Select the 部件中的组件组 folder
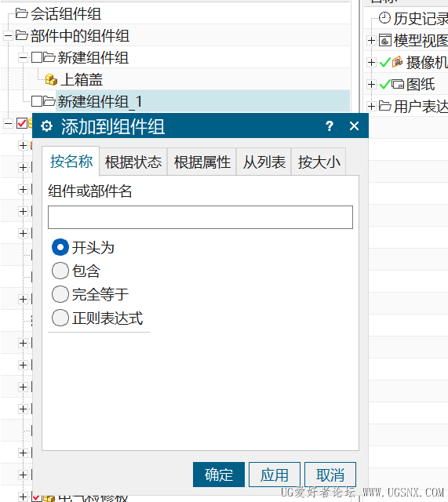This screenshot has width=448, height=502. (80, 35)
